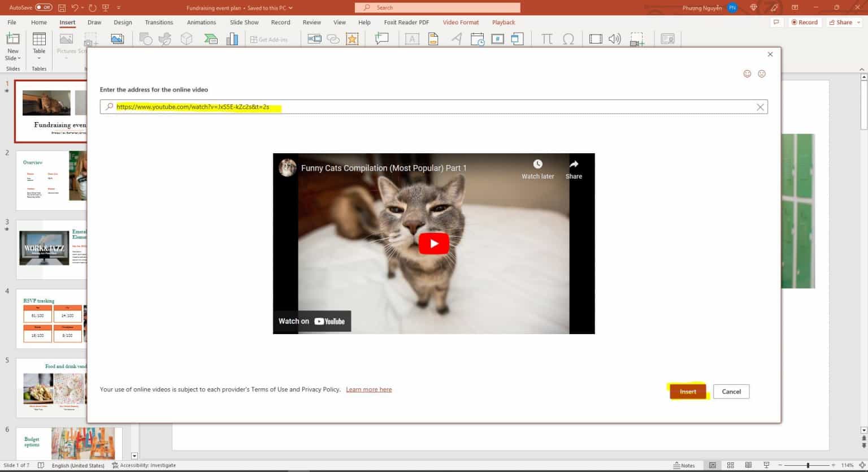The image size is (868, 472).
Task: Open the 'Learn more here' link
Action: click(x=369, y=389)
